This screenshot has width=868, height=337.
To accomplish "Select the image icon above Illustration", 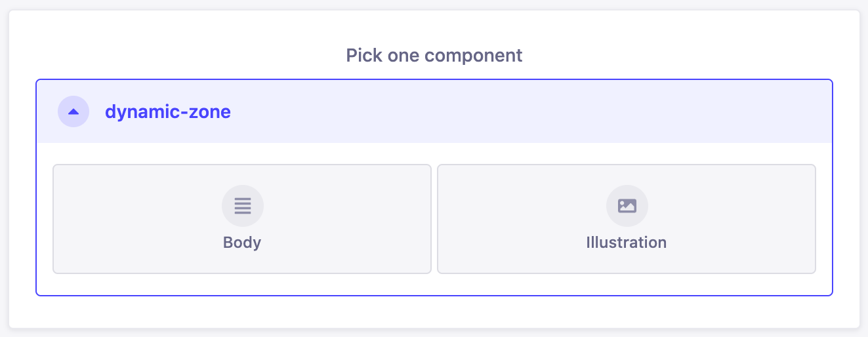I will coord(627,206).
